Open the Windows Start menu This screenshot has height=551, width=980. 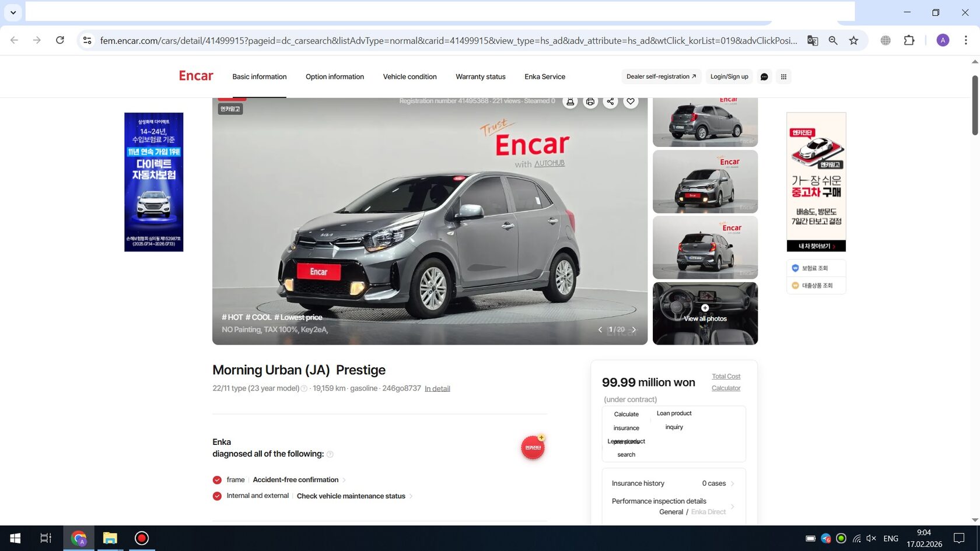[x=15, y=538]
